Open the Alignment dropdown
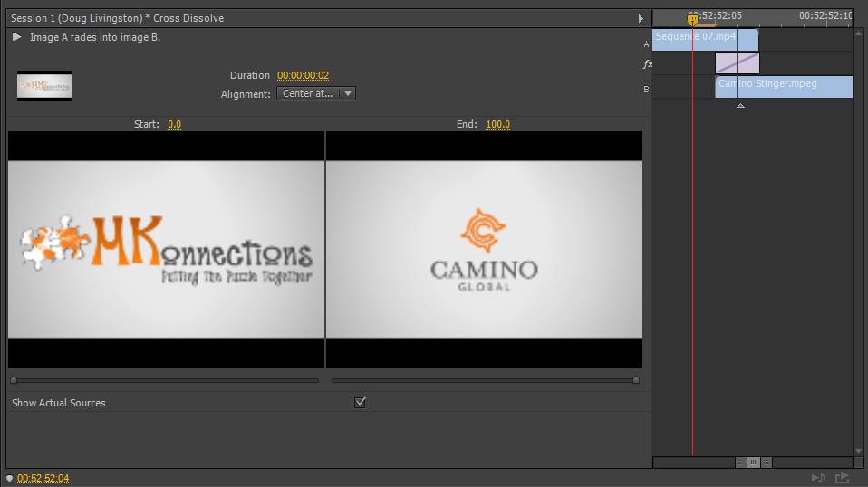 click(x=316, y=93)
